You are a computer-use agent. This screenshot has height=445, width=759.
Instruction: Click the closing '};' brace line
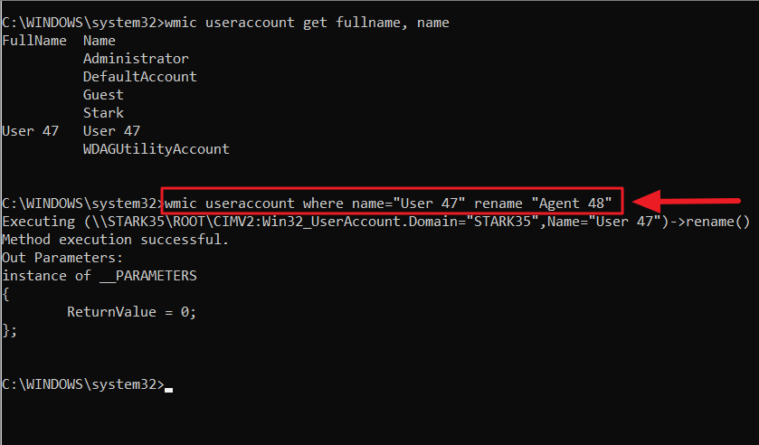[10, 330]
